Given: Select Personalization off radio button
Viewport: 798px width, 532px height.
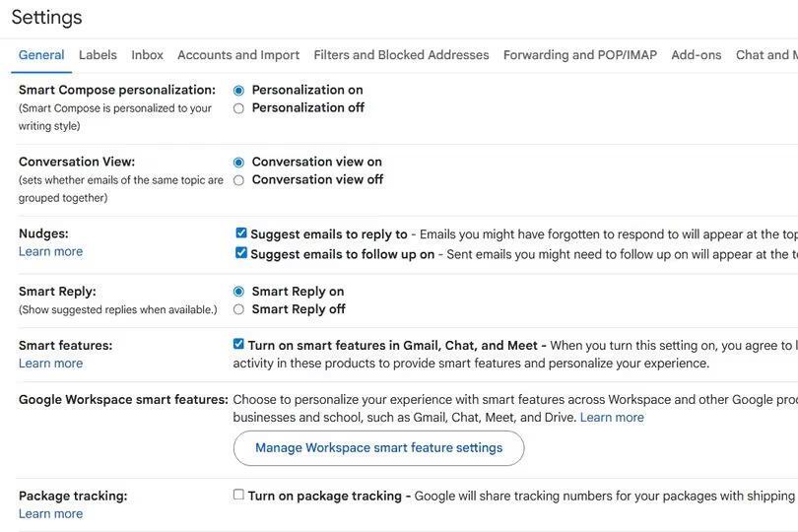Looking at the screenshot, I should click(238, 108).
